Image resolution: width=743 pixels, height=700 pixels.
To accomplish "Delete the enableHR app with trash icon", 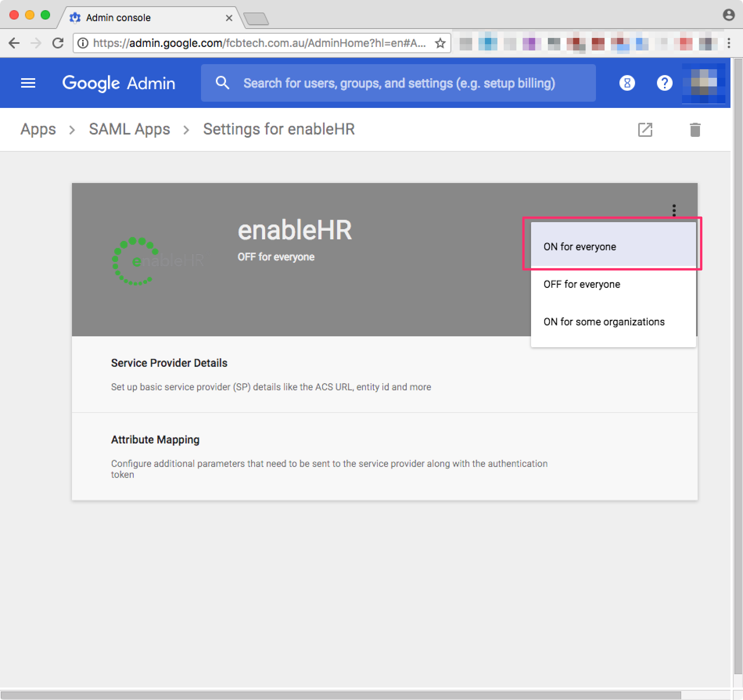I will (695, 130).
